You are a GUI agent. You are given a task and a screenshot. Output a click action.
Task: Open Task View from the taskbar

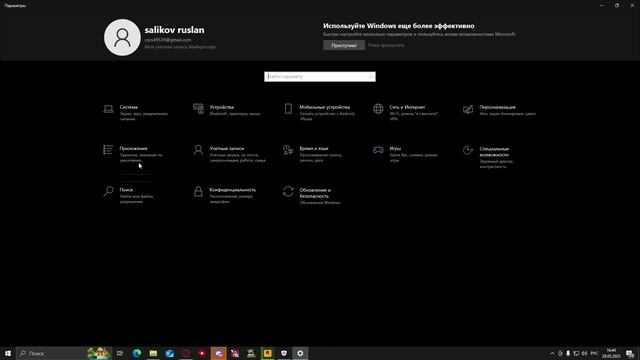(120, 353)
